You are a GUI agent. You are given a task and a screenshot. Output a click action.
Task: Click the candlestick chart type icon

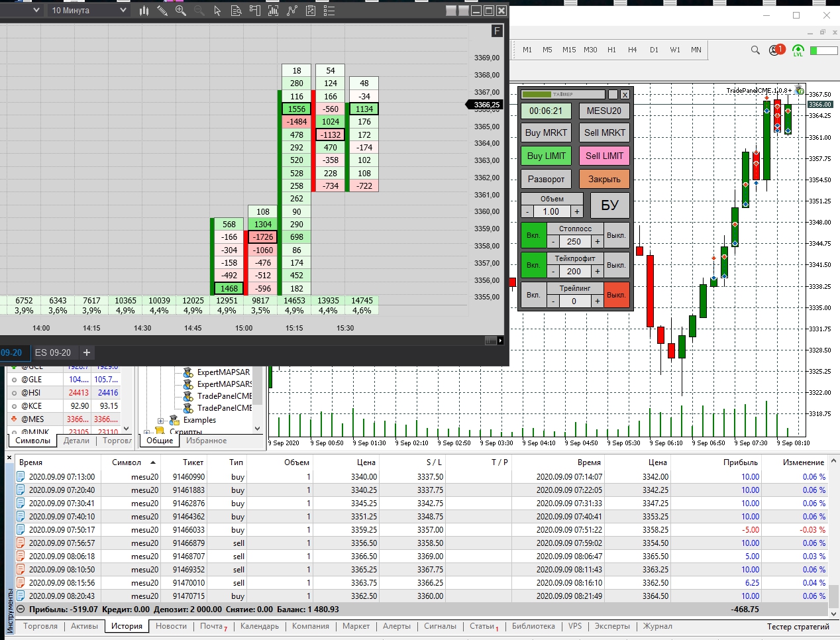[144, 11]
